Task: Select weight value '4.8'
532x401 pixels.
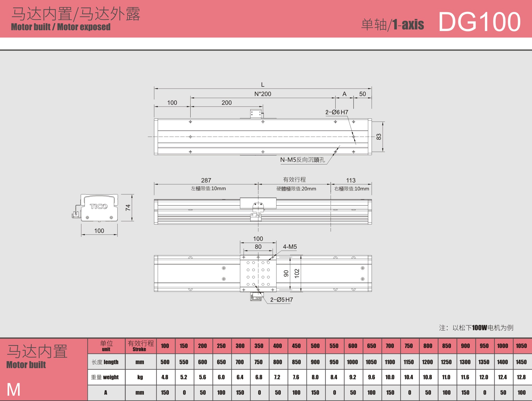Action: point(165,377)
